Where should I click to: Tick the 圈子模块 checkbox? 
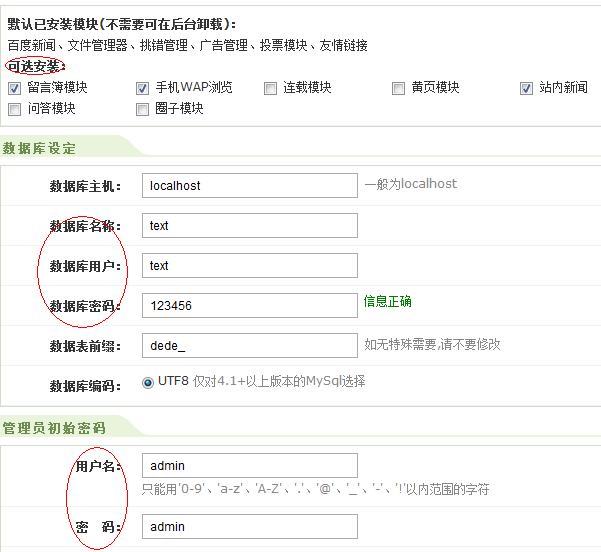point(142,108)
